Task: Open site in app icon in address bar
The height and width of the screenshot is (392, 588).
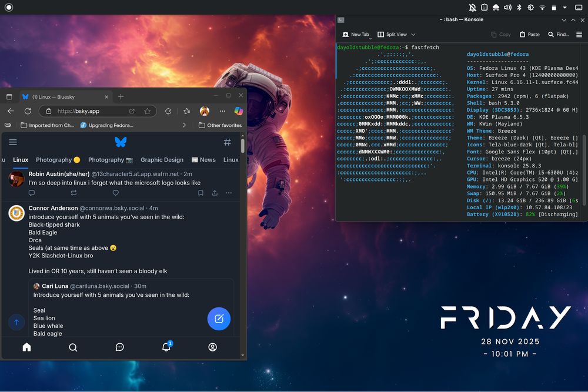Action: coord(132,111)
